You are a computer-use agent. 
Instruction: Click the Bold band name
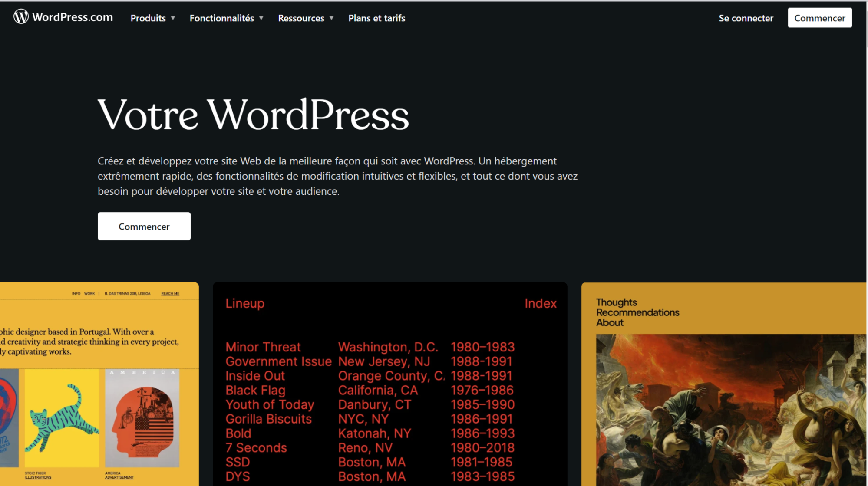click(238, 433)
